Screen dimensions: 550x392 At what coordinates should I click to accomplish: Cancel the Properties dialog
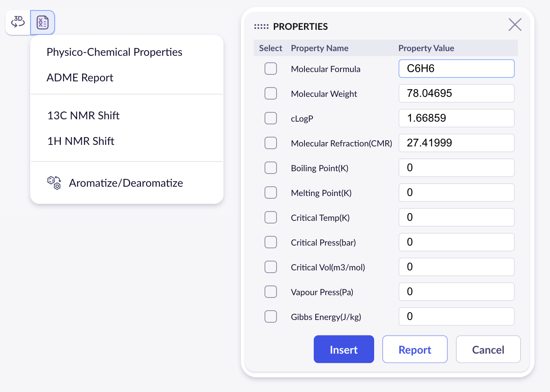(488, 349)
